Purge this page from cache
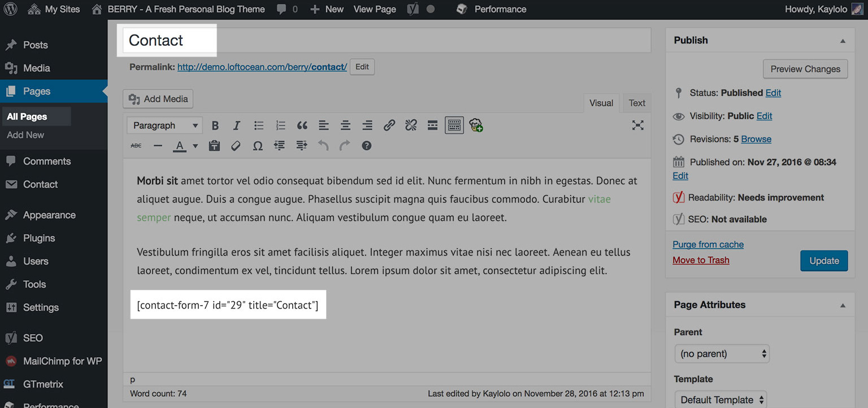The image size is (868, 408). click(708, 244)
